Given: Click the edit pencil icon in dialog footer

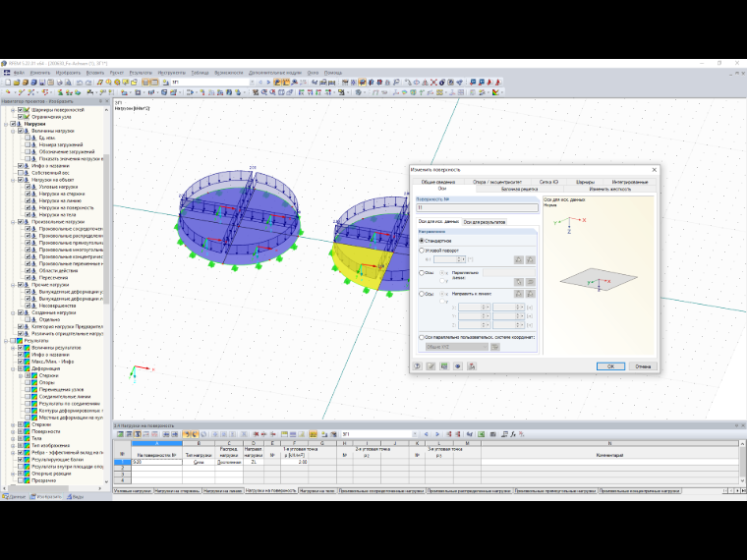Looking at the screenshot, I should coord(431,366).
